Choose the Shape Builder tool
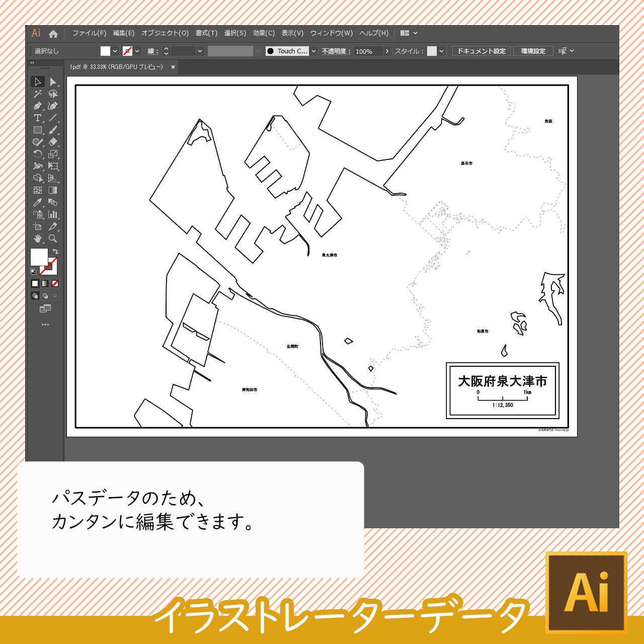Viewport: 644px width, 644px height. coord(38,178)
